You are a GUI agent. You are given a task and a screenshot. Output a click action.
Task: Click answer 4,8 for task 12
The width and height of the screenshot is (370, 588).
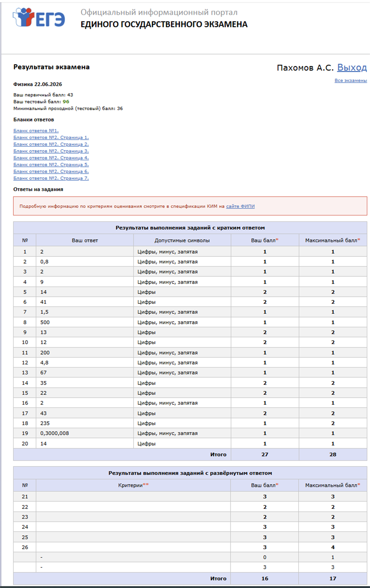(44, 363)
